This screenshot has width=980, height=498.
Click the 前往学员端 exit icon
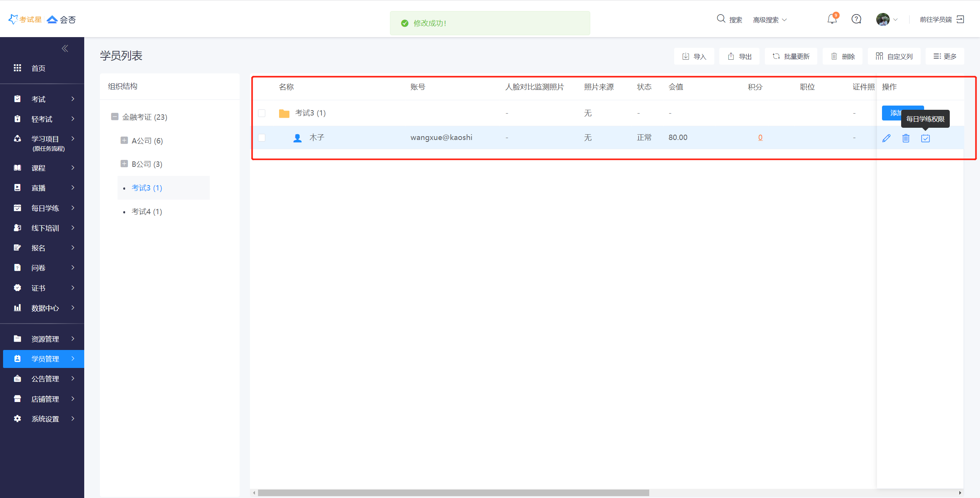960,19
